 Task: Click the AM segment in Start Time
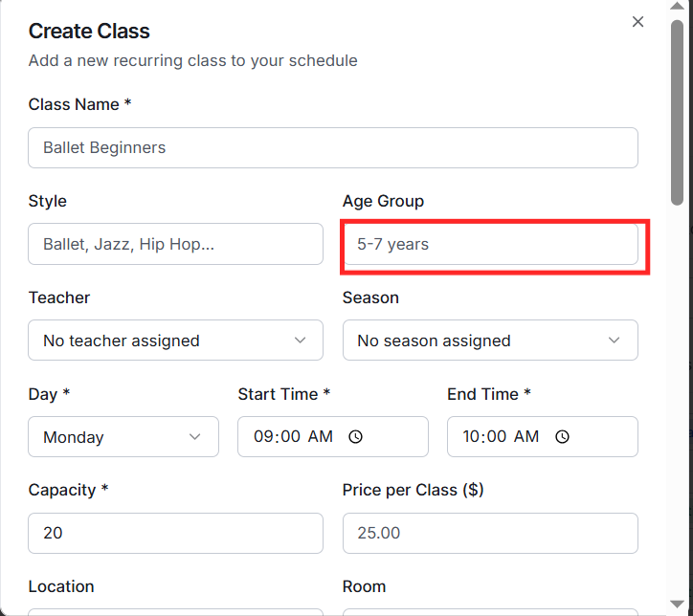[321, 437]
